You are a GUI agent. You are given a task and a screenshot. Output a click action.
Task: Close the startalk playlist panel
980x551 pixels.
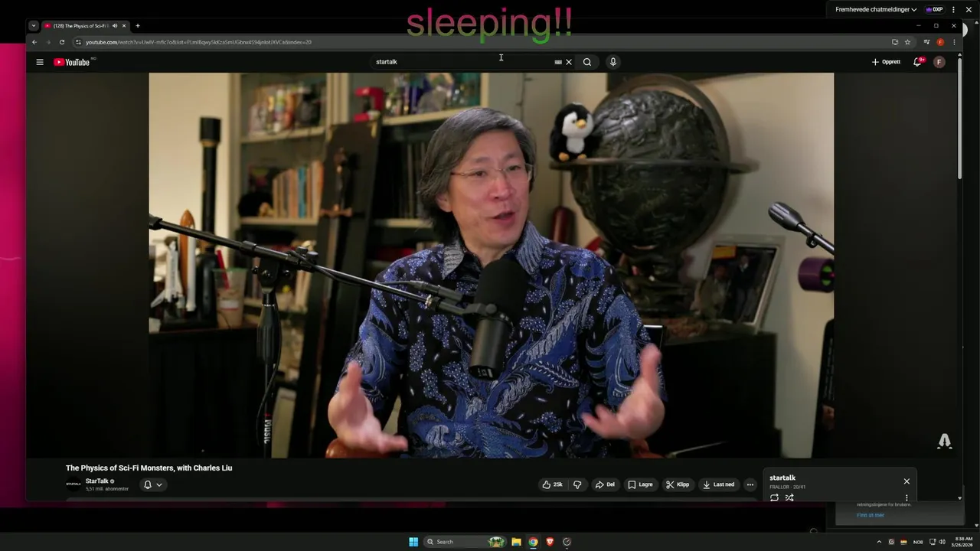coord(906,481)
